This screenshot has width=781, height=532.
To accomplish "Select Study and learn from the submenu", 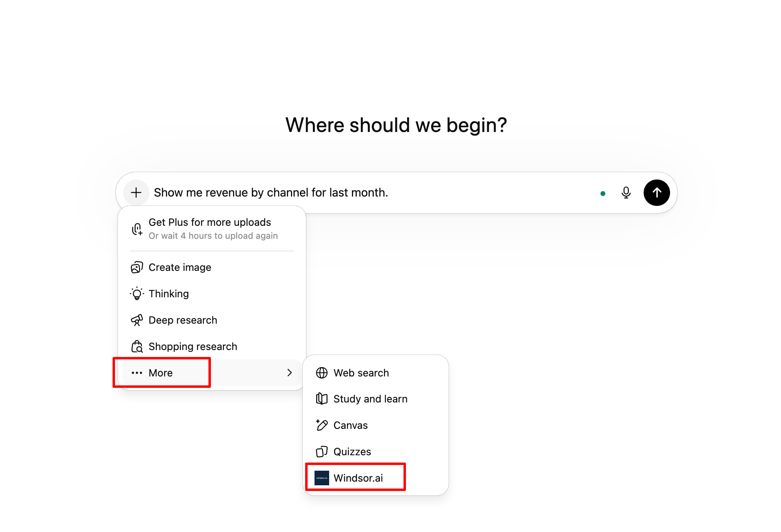I will coord(370,398).
